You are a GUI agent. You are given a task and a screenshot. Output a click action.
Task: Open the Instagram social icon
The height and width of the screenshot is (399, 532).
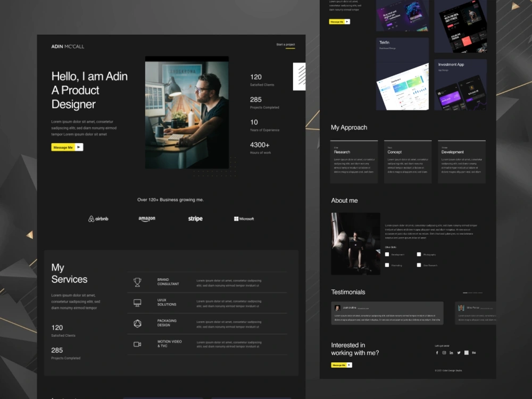[444, 353]
